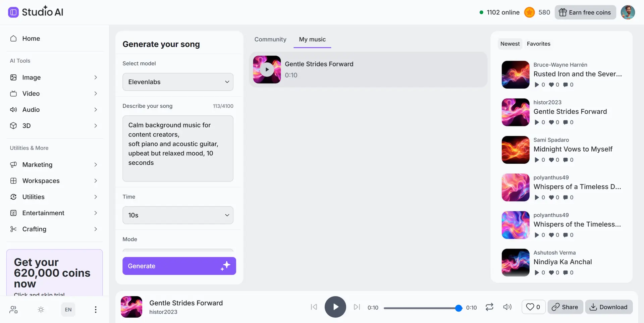Open the Elevenlabs model dropdown

click(178, 82)
